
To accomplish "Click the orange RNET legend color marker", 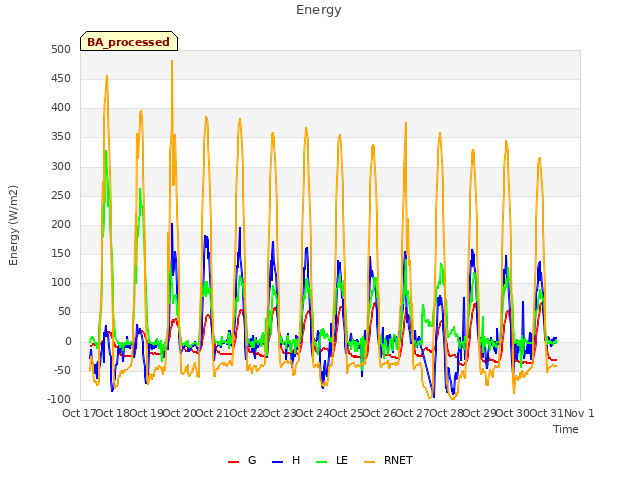I will pos(369,462).
